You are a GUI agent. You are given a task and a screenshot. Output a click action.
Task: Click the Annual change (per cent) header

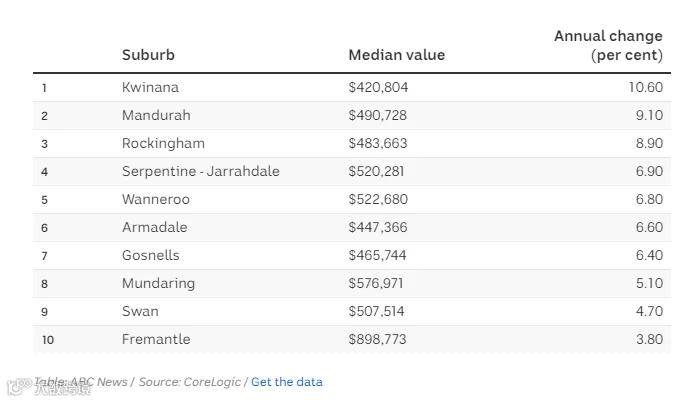(x=609, y=45)
